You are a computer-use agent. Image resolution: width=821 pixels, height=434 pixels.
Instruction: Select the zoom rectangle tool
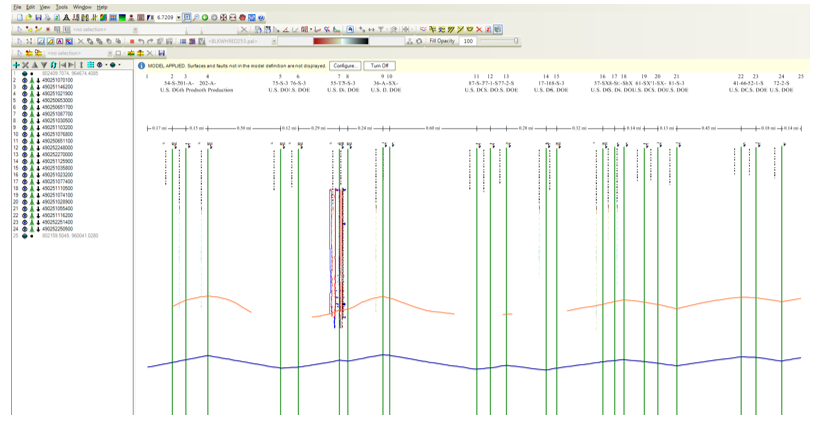click(187, 17)
